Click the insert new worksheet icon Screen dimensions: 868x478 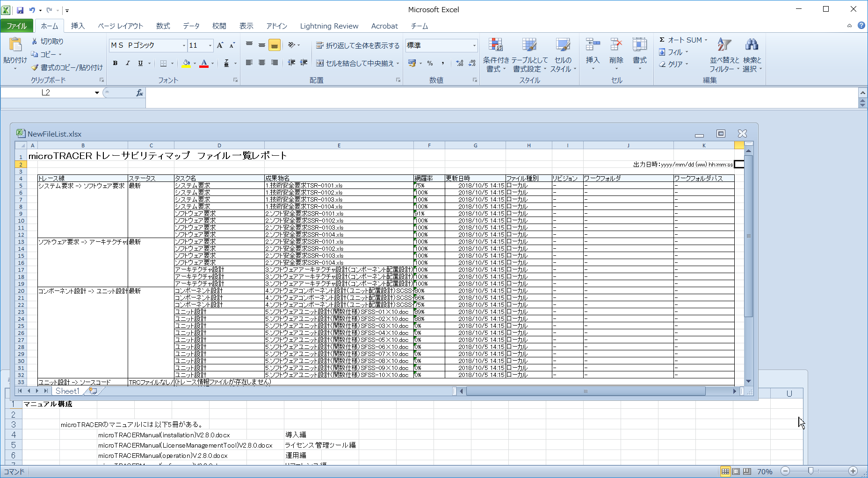[93, 391]
